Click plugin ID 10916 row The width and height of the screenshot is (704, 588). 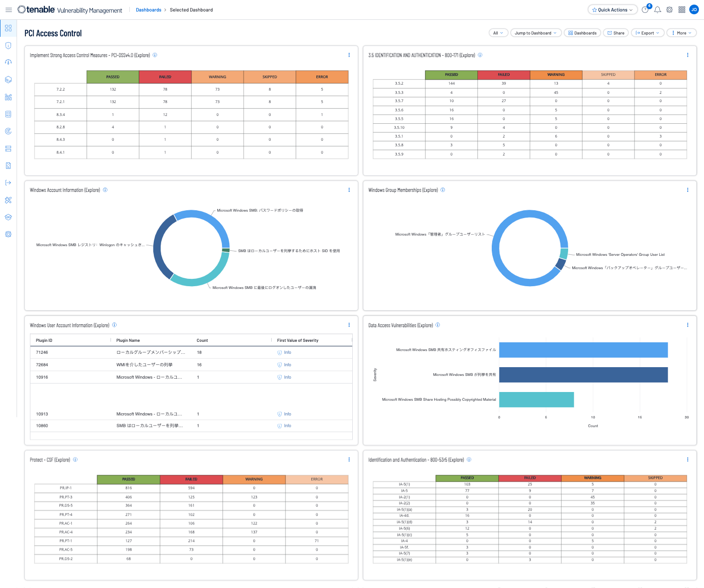(x=191, y=377)
